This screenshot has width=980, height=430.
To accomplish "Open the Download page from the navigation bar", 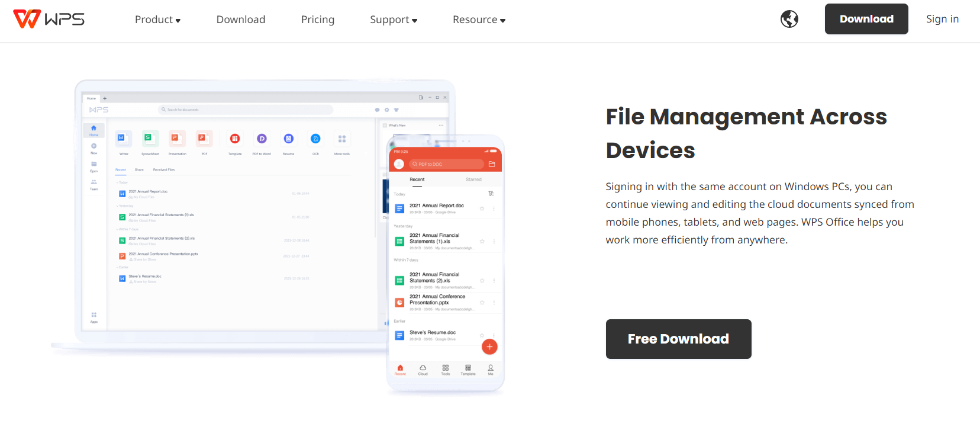I will click(x=241, y=20).
